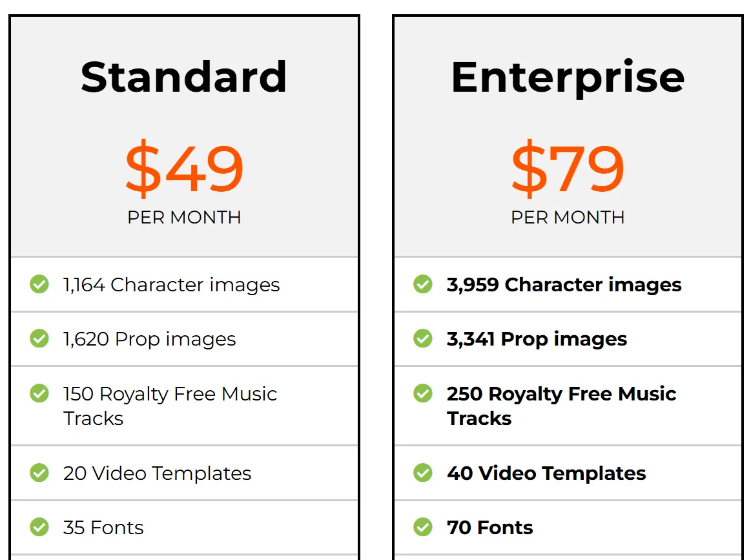Select the green check next to 3,341 Prop images

pos(423,338)
